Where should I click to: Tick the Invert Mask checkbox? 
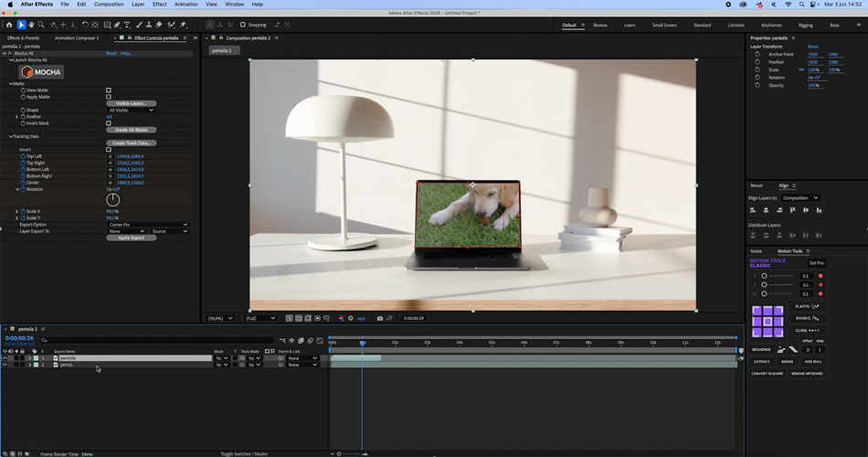point(109,123)
